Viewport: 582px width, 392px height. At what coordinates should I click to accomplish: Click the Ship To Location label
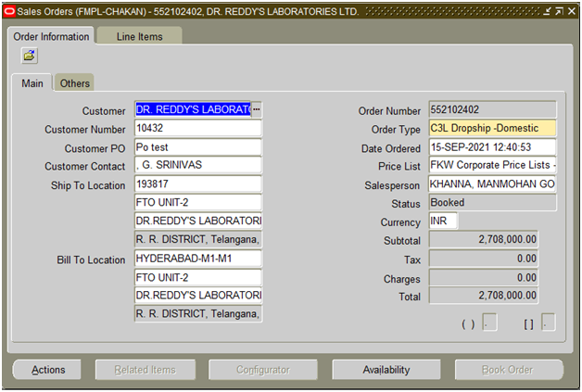click(88, 185)
